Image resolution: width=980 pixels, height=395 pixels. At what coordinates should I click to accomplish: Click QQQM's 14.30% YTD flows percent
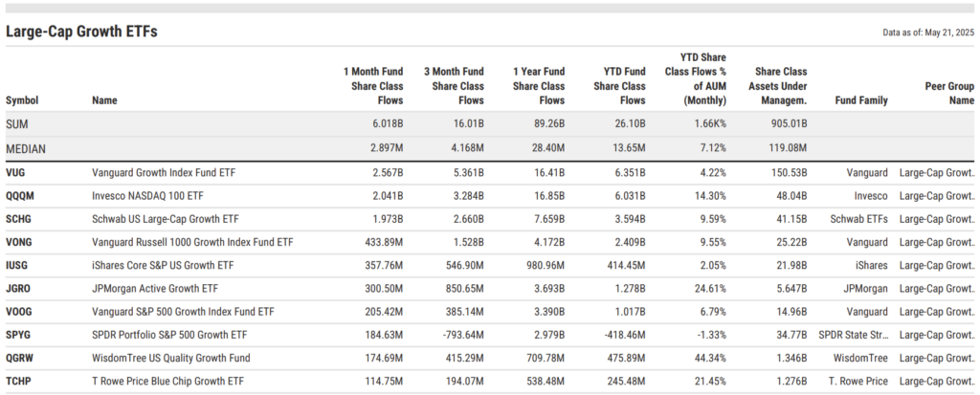coord(711,196)
